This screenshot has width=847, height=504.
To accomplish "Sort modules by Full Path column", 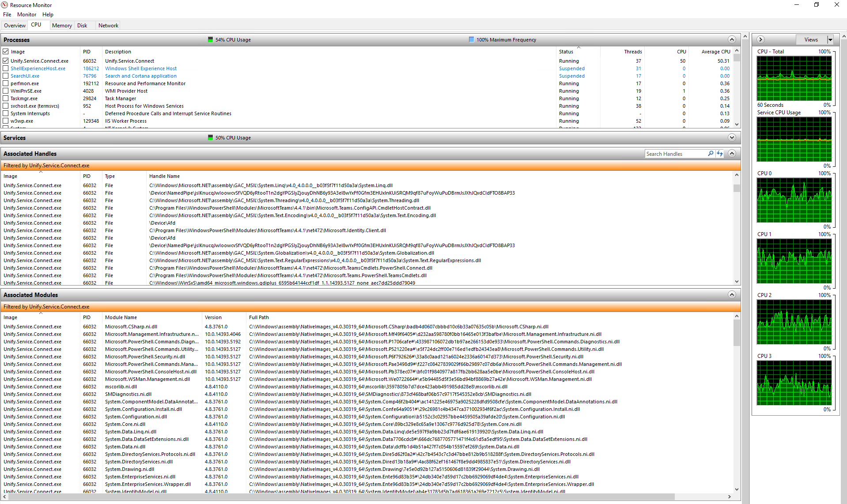I will coord(489,317).
